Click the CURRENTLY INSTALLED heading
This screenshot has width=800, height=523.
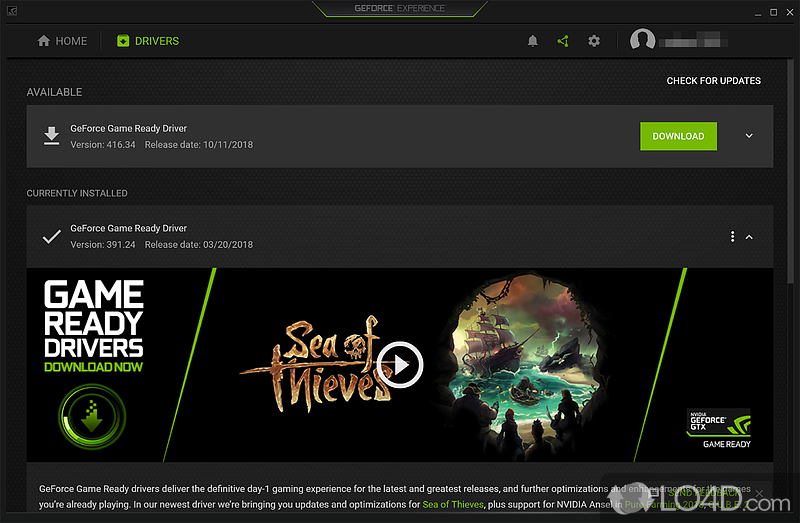pyautogui.click(x=77, y=193)
